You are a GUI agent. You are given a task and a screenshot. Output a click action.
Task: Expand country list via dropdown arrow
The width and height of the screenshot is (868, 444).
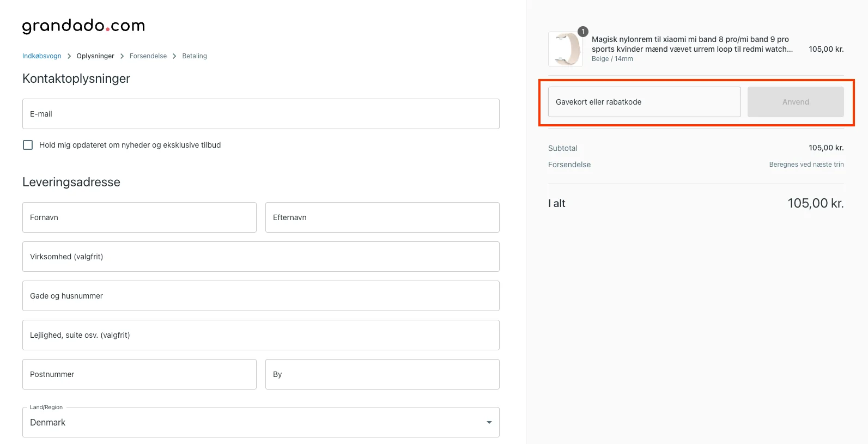tap(489, 422)
